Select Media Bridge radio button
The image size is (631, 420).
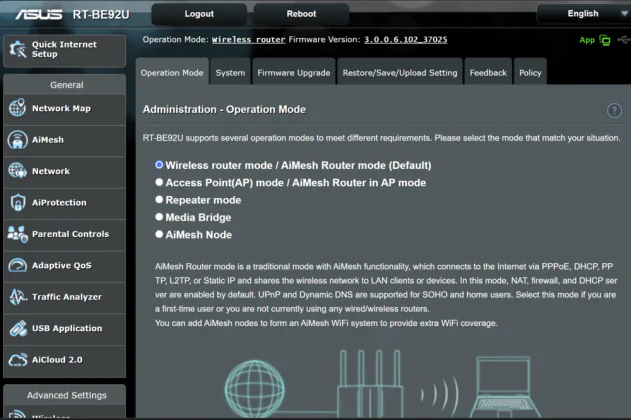[x=159, y=216]
